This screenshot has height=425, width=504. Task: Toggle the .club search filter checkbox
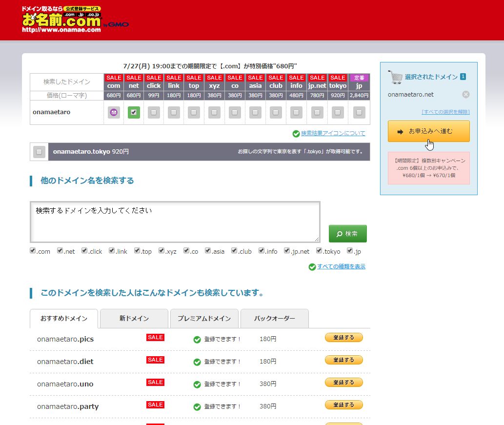pos(234,250)
